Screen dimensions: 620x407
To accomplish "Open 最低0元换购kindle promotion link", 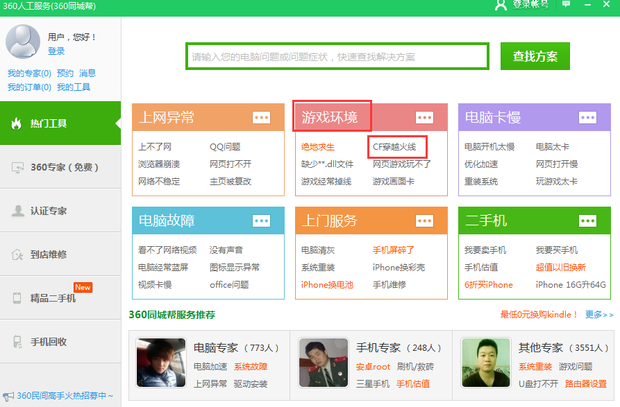I will coord(539,314).
